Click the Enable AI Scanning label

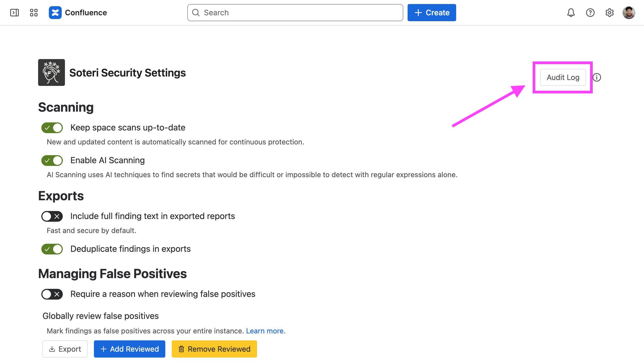coord(108,160)
